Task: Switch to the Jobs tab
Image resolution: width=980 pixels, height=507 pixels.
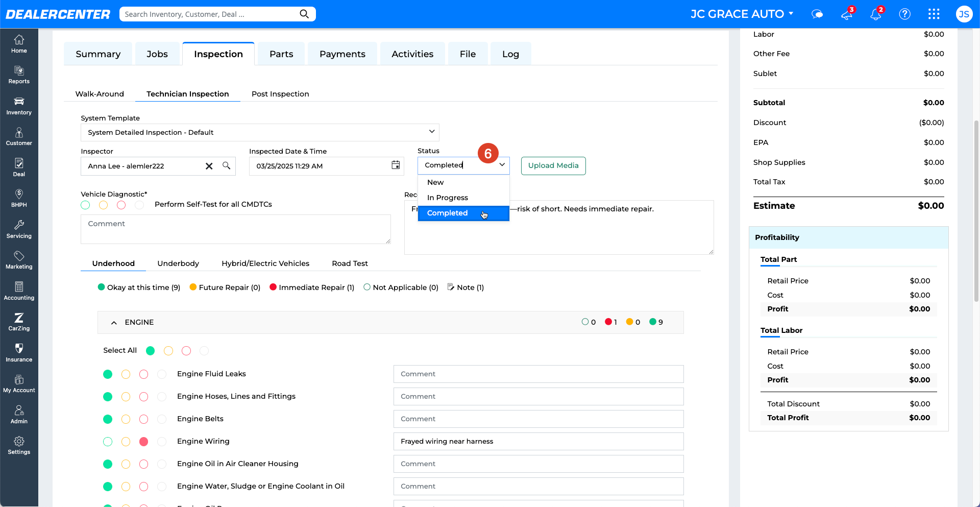Action: 157,54
